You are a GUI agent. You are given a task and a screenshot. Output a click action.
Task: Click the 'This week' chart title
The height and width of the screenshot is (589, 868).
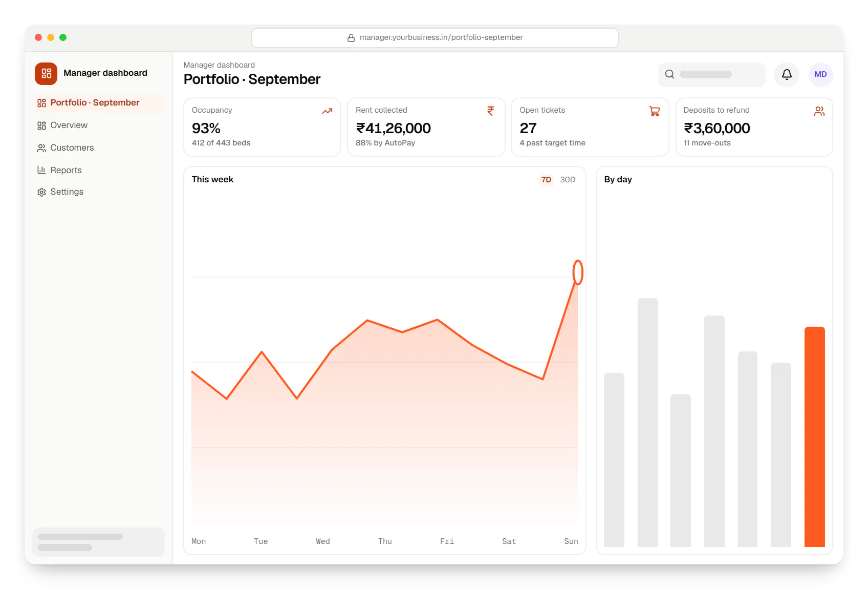[212, 180]
